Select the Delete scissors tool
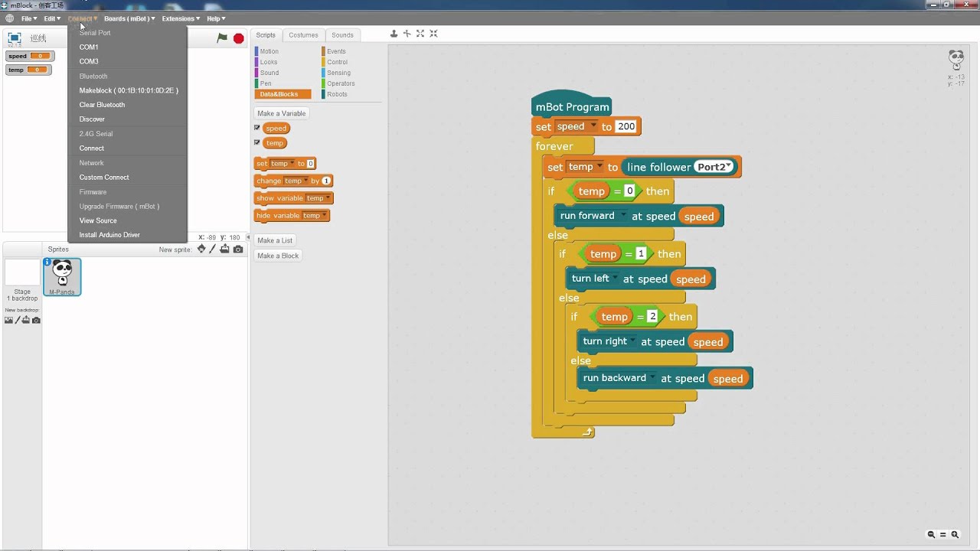 [407, 34]
